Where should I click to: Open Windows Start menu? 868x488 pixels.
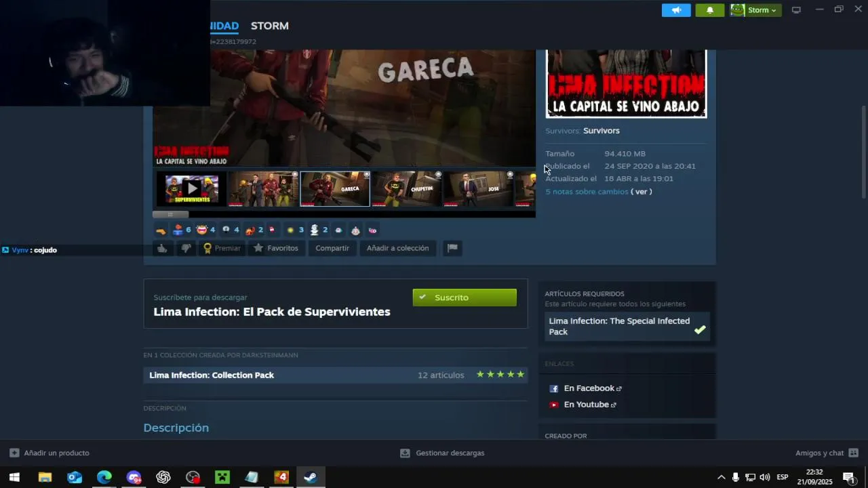14,477
